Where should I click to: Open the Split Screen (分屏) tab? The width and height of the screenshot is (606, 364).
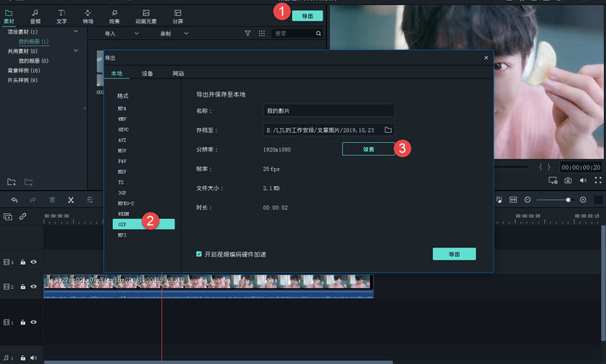coord(177,17)
